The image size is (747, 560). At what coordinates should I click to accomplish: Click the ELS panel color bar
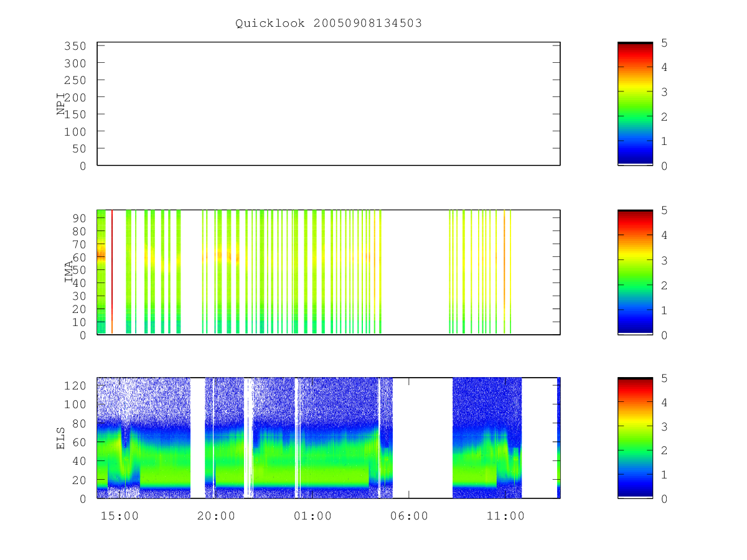coord(635,438)
